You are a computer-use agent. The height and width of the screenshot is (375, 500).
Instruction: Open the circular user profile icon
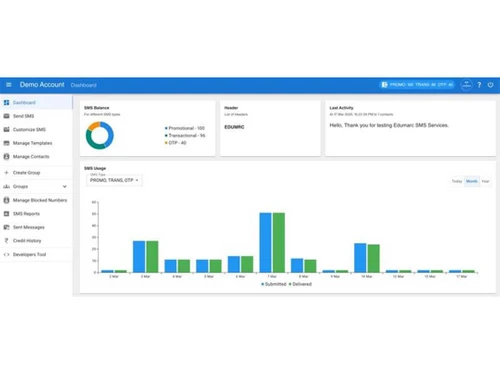[x=466, y=85]
